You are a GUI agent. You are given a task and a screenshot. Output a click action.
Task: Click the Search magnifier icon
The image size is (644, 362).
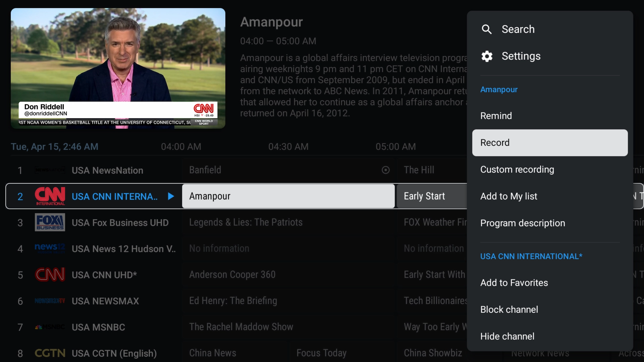click(x=487, y=29)
